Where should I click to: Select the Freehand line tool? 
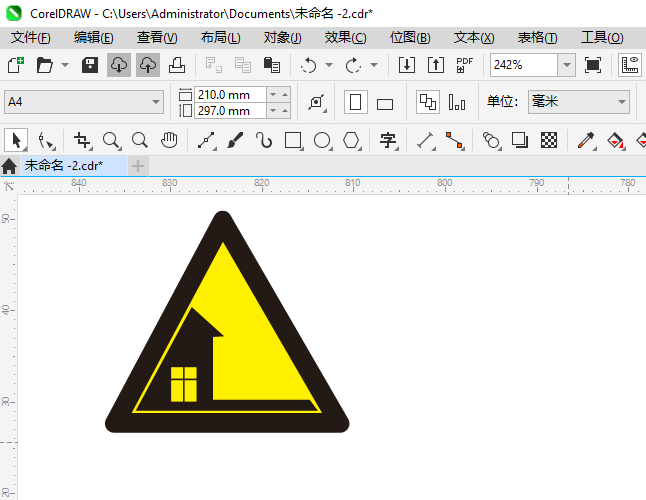(206, 140)
